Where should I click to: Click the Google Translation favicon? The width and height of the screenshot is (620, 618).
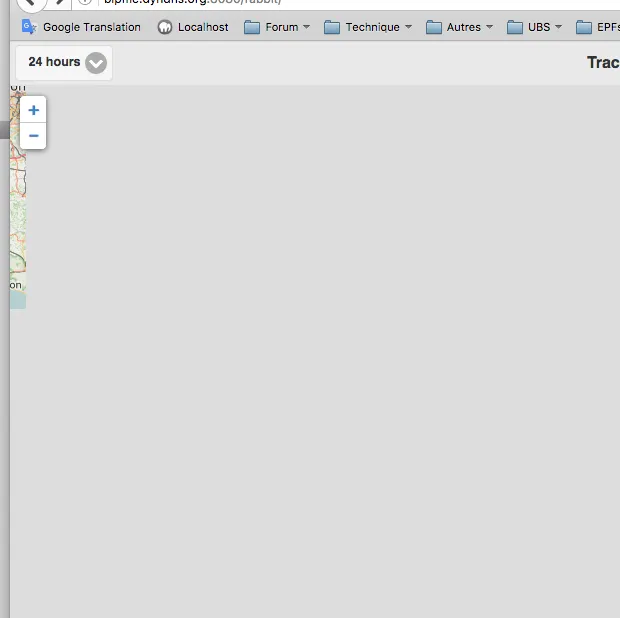point(29,27)
